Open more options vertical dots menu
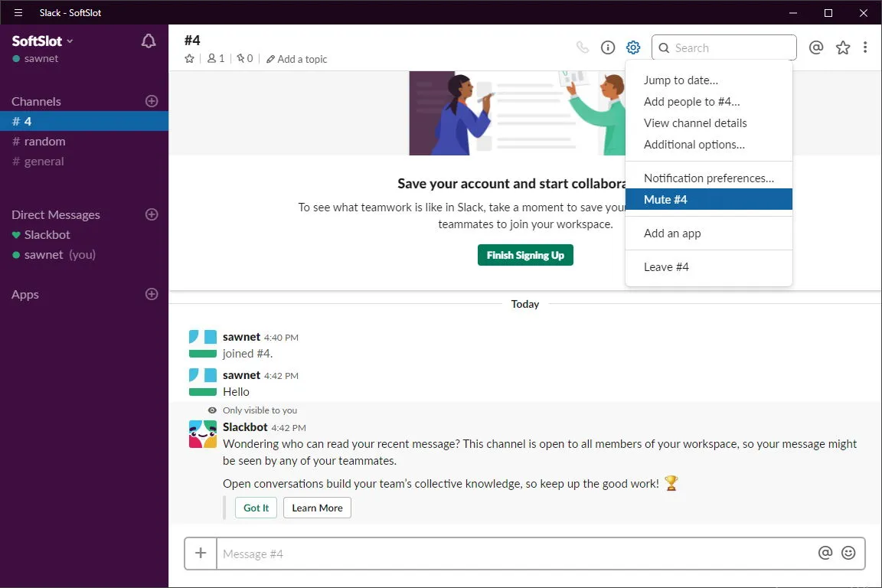The image size is (882, 588). (x=865, y=47)
